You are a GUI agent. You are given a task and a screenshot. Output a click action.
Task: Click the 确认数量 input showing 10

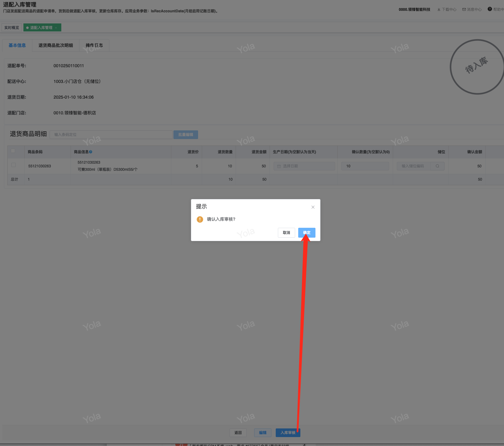[365, 166]
